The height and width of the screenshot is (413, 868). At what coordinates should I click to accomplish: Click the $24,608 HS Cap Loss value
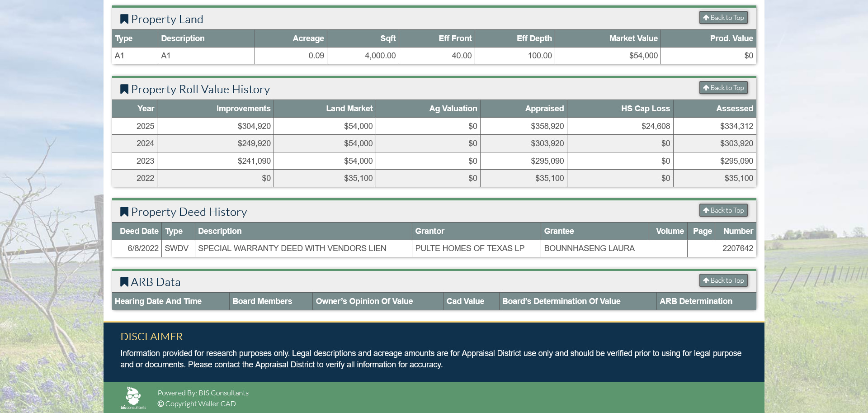(656, 126)
